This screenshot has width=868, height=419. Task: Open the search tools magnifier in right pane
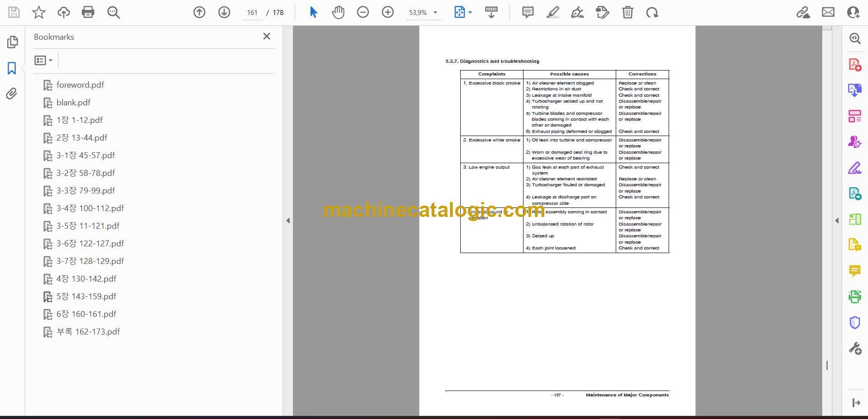coord(855,38)
